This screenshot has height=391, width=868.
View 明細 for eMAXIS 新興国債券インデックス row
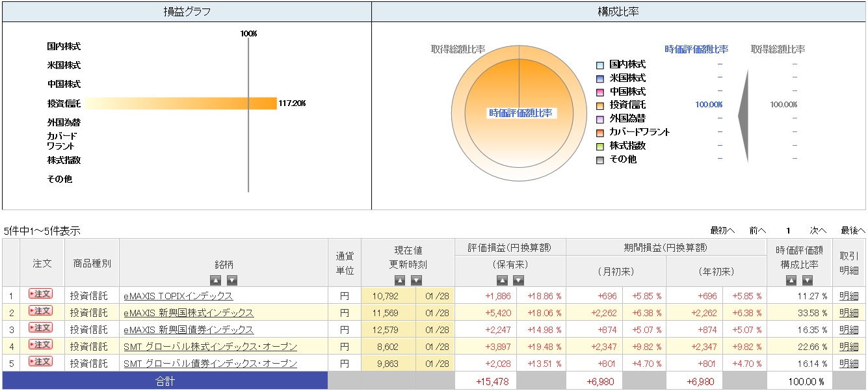[848, 330]
